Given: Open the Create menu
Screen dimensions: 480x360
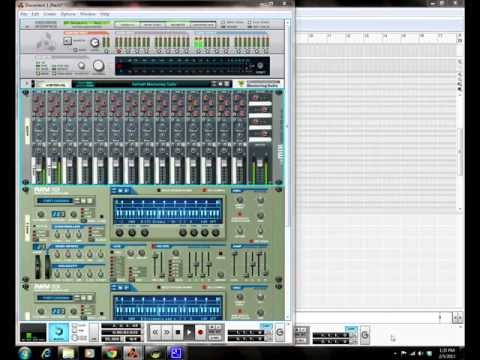Looking at the screenshot, I should [50, 14].
